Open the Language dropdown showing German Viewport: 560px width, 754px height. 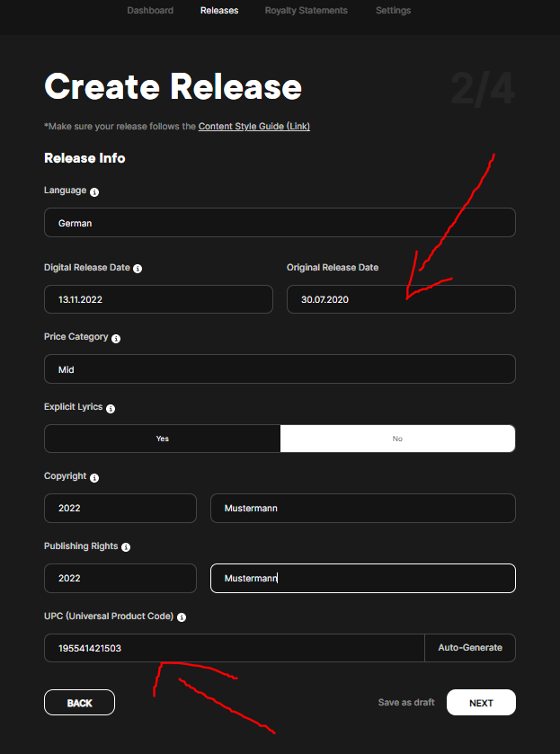280,223
